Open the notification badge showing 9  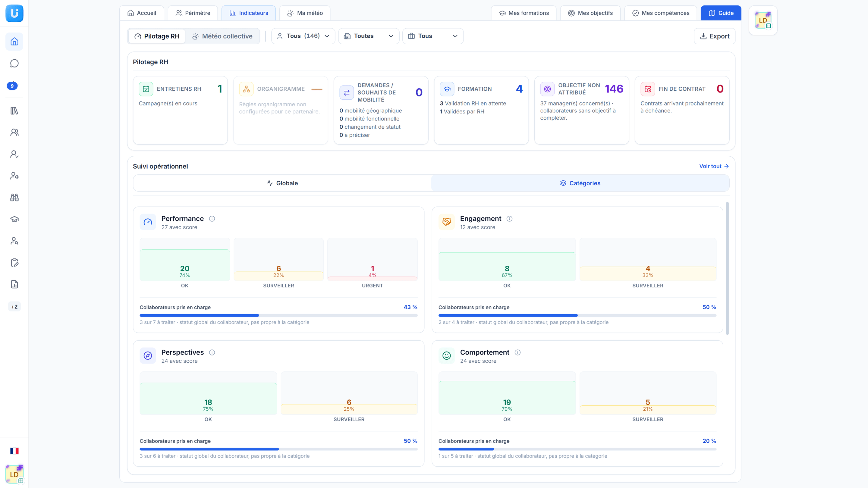[x=12, y=86]
